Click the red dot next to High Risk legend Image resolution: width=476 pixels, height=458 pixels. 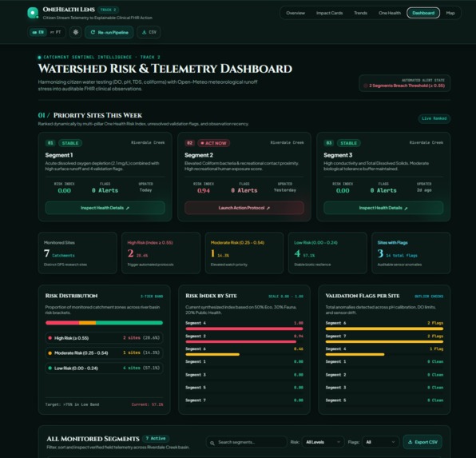(50, 338)
